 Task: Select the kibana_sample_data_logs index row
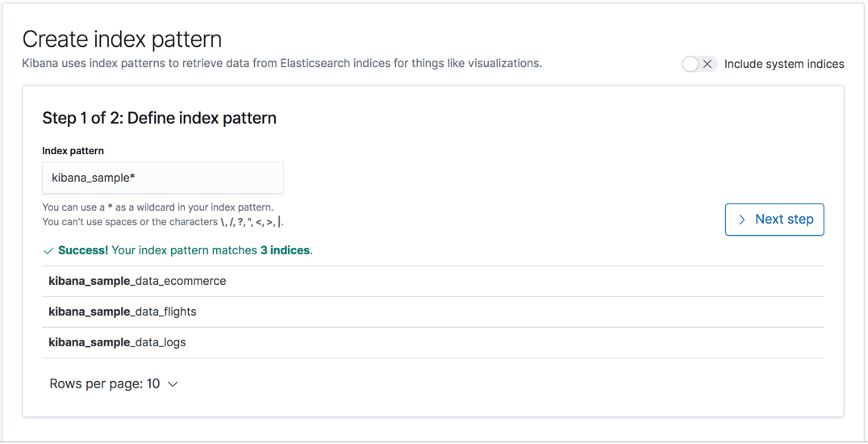[x=117, y=342]
